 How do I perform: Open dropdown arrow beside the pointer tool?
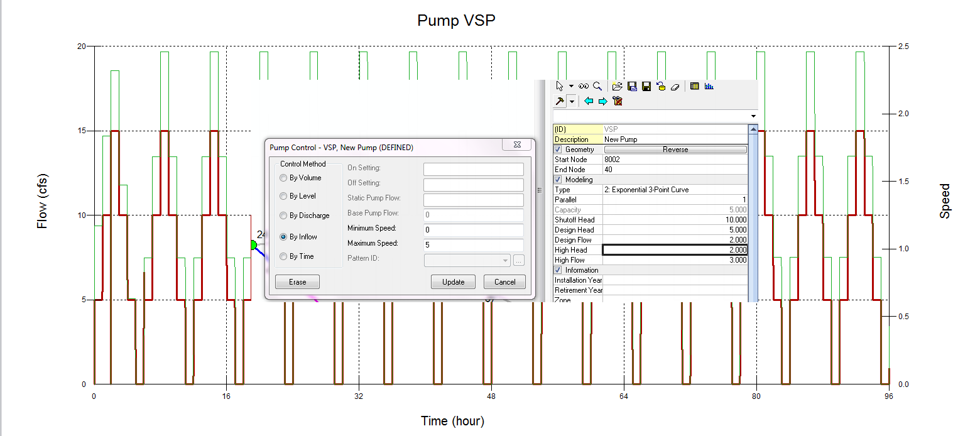click(x=571, y=87)
